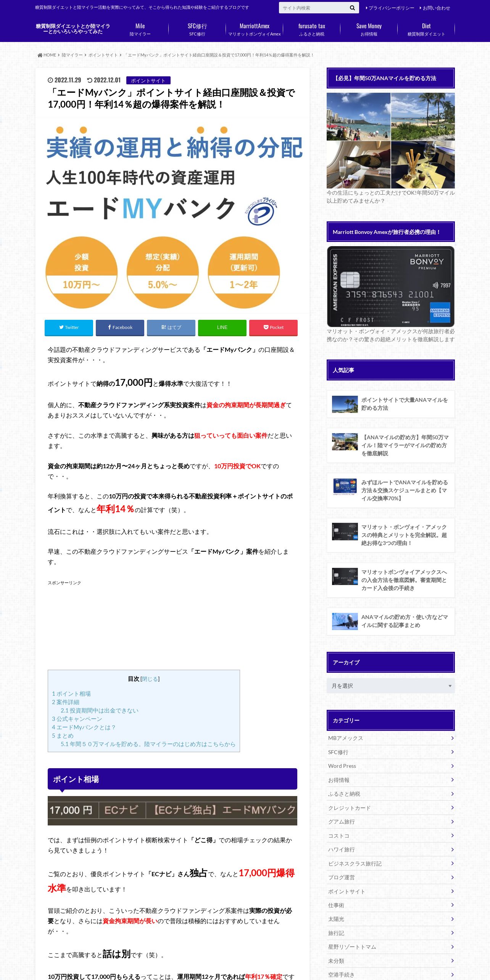Open the ふるさと納税 category
Viewport: 490px width, 980px height.
390,794
